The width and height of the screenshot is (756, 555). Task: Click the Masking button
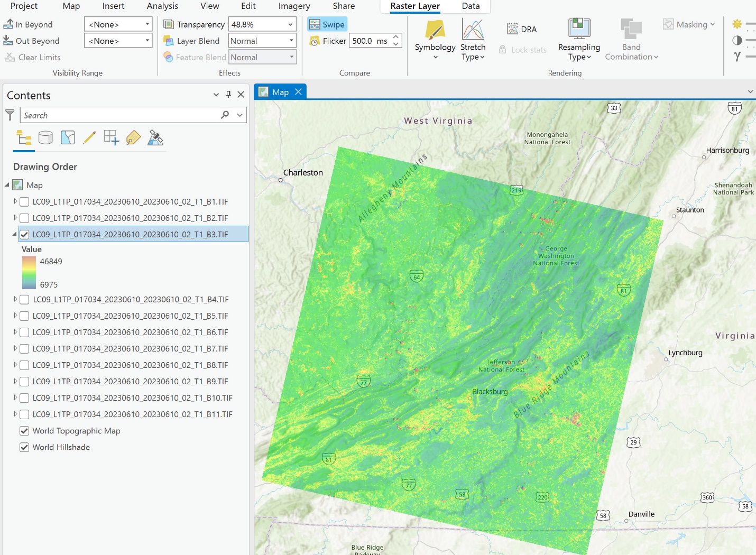(688, 24)
